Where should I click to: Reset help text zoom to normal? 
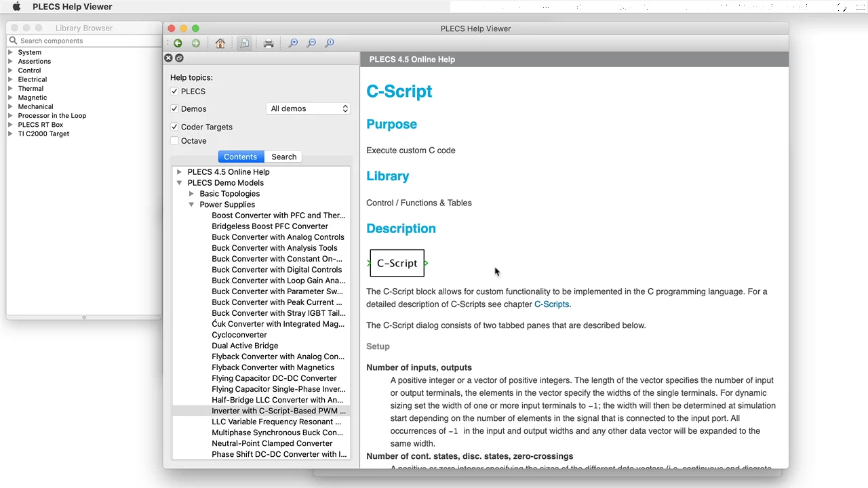(330, 43)
